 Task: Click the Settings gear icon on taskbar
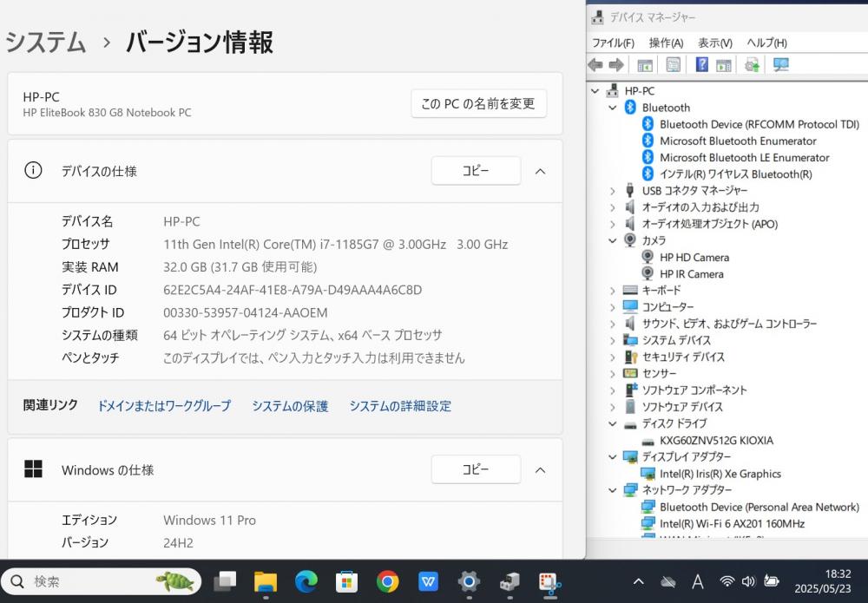469,582
